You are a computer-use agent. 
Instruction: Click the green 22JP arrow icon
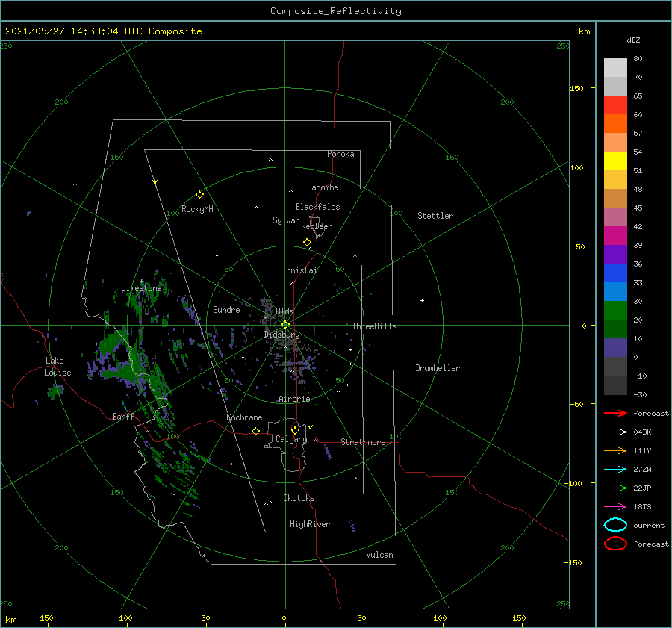(x=615, y=488)
